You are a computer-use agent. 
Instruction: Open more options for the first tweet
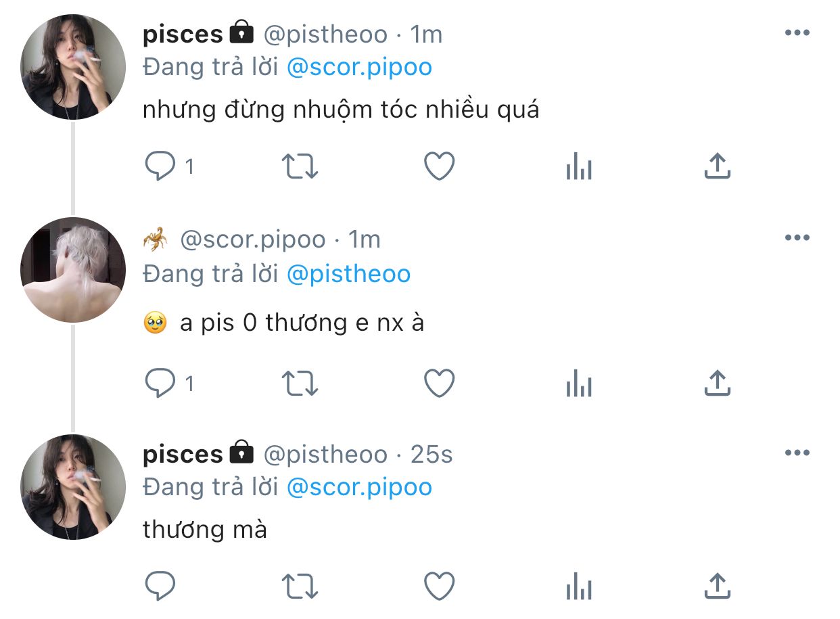point(797,33)
